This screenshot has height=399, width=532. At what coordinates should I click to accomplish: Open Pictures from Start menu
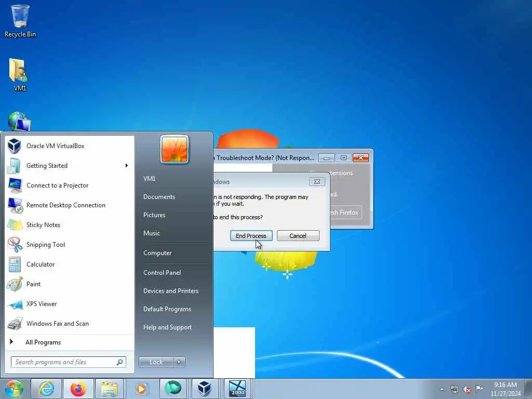(x=154, y=215)
